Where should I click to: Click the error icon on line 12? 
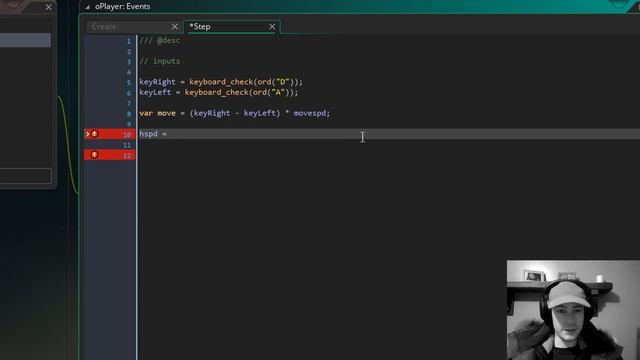coord(94,155)
